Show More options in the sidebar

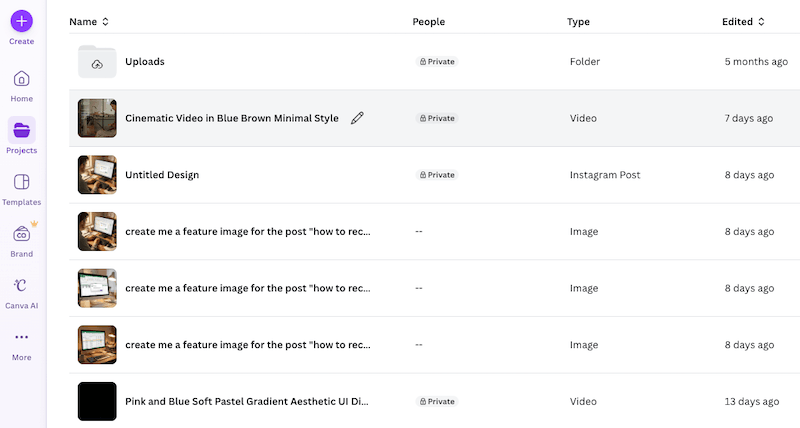(22, 338)
